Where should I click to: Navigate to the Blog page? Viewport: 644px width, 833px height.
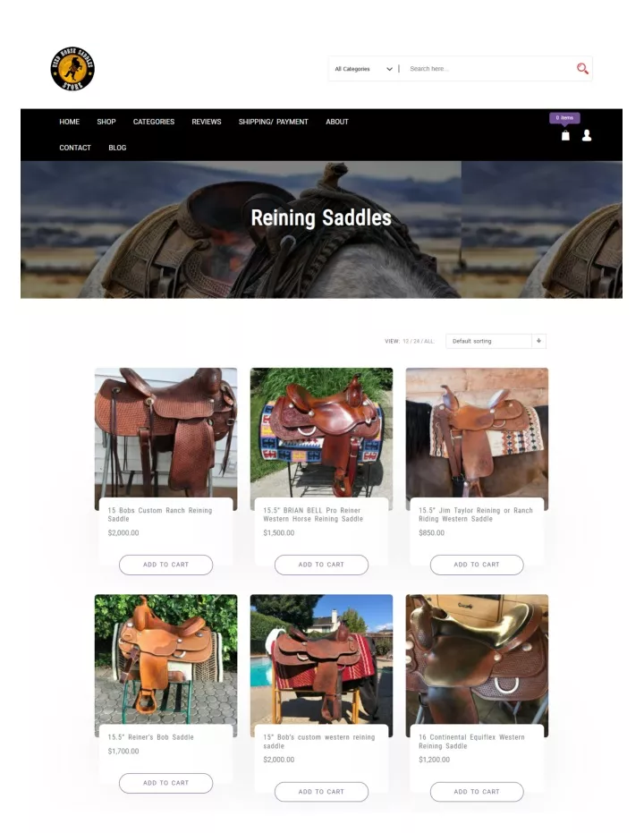coord(117,148)
